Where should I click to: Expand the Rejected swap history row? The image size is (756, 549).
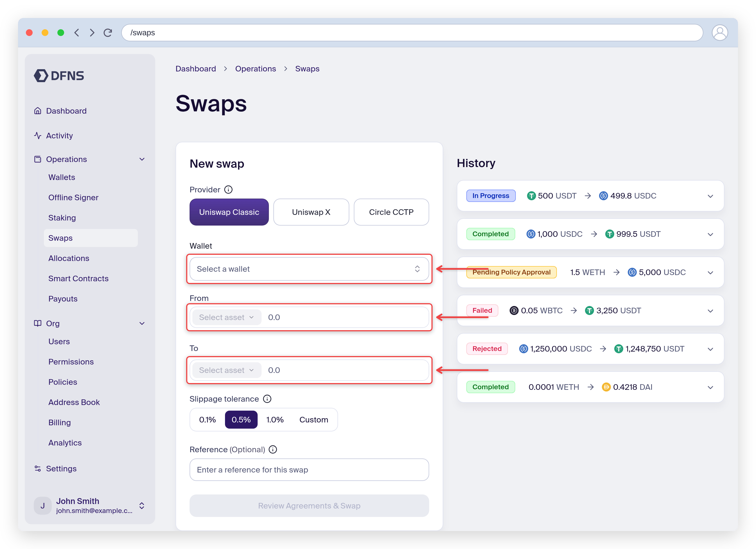coord(710,349)
